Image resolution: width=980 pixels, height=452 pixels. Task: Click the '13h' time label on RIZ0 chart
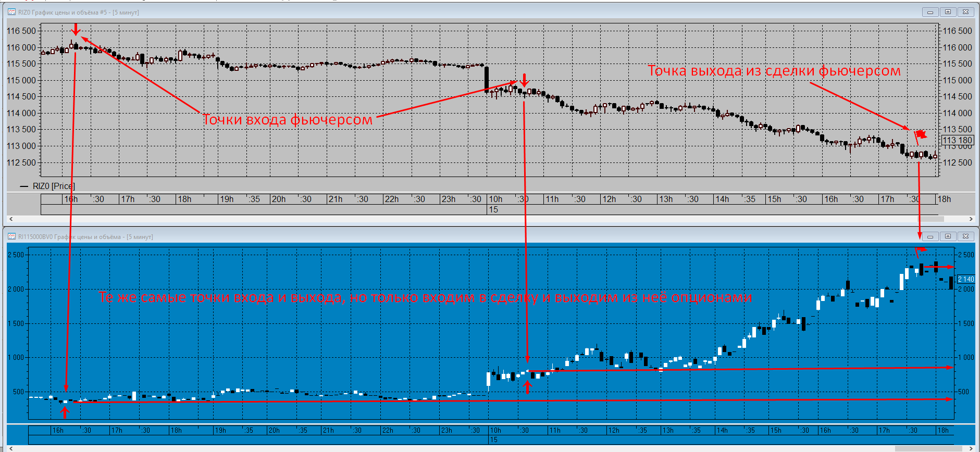[x=666, y=199]
